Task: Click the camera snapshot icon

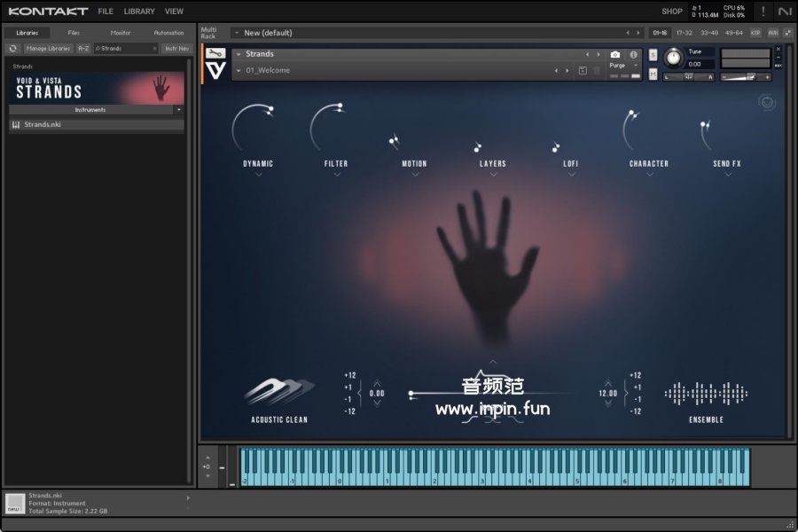Action: pyautogui.click(x=615, y=54)
